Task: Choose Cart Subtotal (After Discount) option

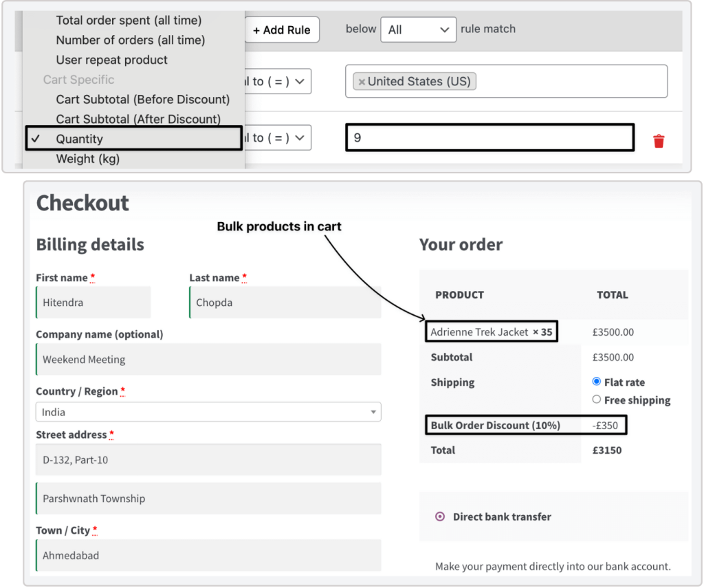Action: point(138,119)
